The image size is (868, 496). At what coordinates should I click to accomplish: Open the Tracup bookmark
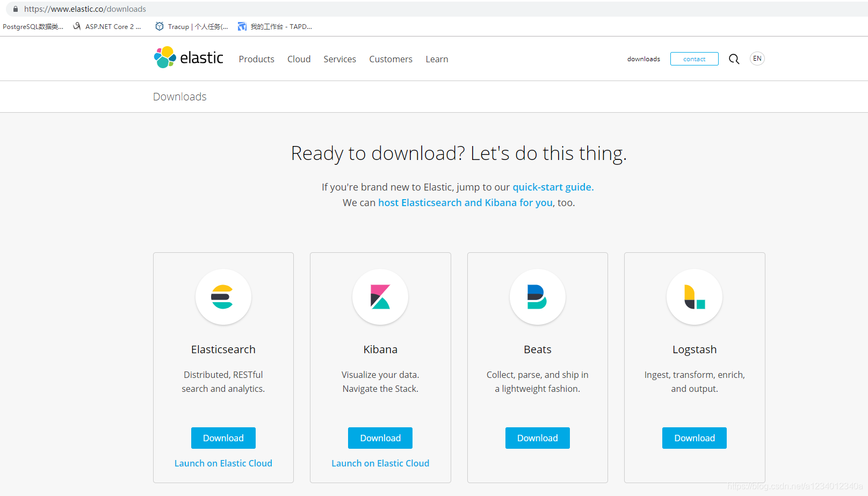pyautogui.click(x=192, y=26)
